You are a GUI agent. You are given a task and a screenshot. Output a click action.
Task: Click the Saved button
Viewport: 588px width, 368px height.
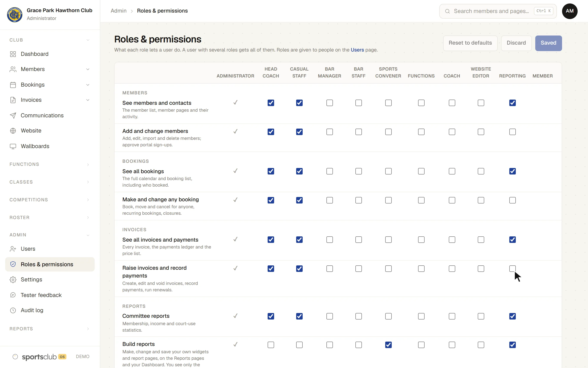click(x=548, y=43)
